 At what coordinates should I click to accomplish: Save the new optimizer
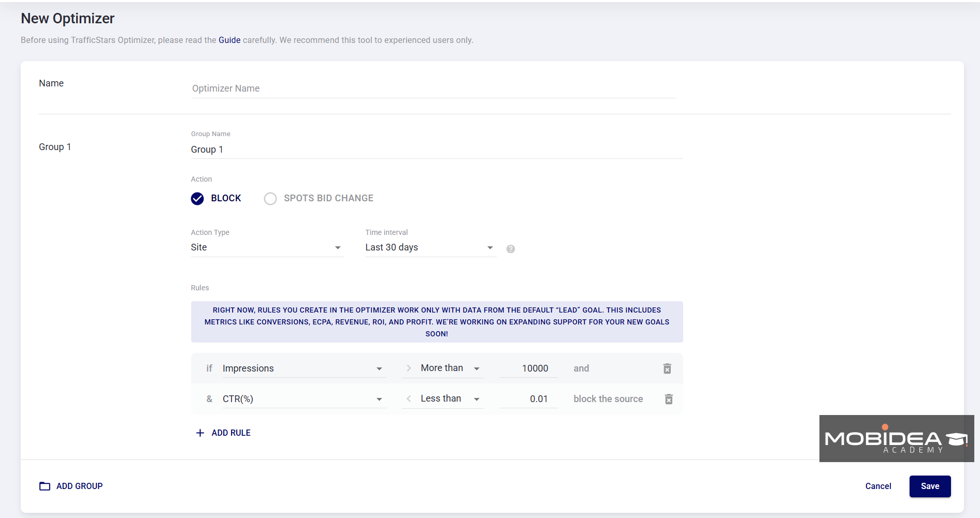point(930,486)
